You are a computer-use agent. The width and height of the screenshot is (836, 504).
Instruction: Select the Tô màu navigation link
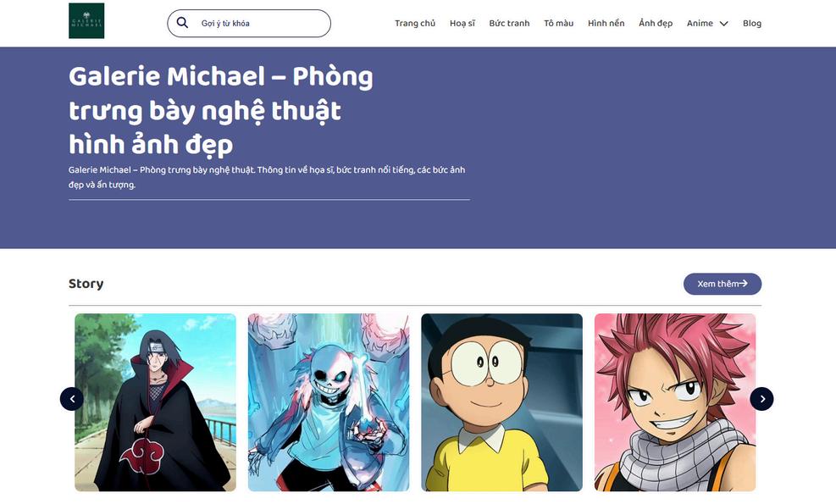[x=559, y=24]
